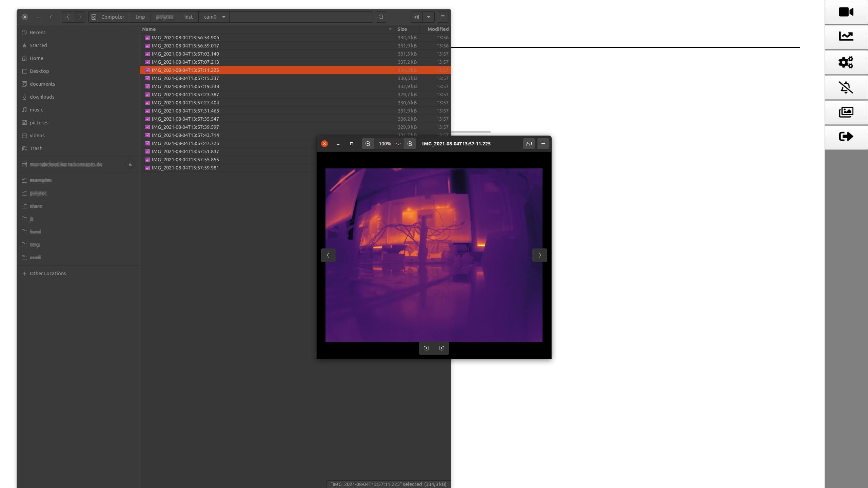The image size is (868, 488).
Task: Click the logout arrow icon
Action: click(846, 137)
